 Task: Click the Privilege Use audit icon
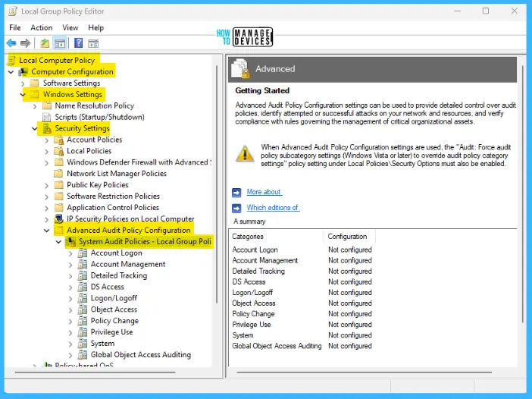tap(83, 332)
